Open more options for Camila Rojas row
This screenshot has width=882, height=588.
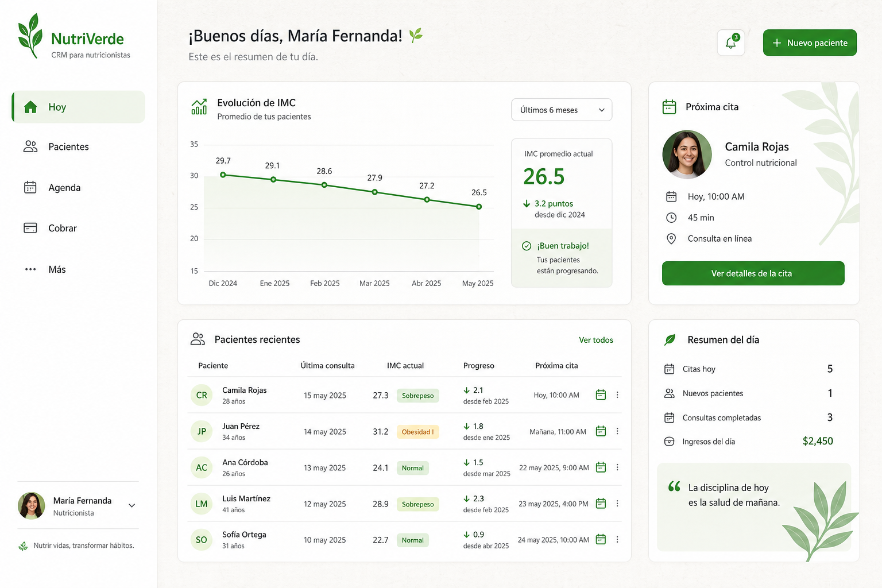click(617, 394)
